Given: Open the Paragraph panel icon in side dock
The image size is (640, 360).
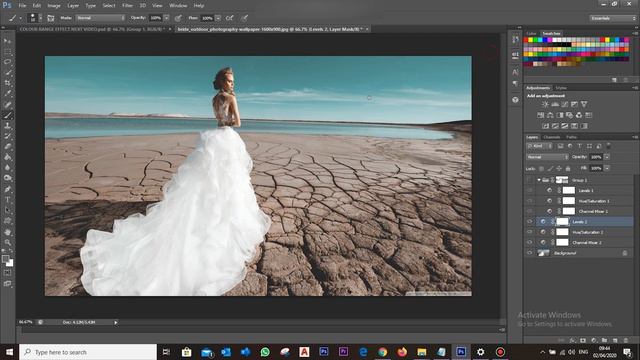Looking at the screenshot, I should (516, 83).
